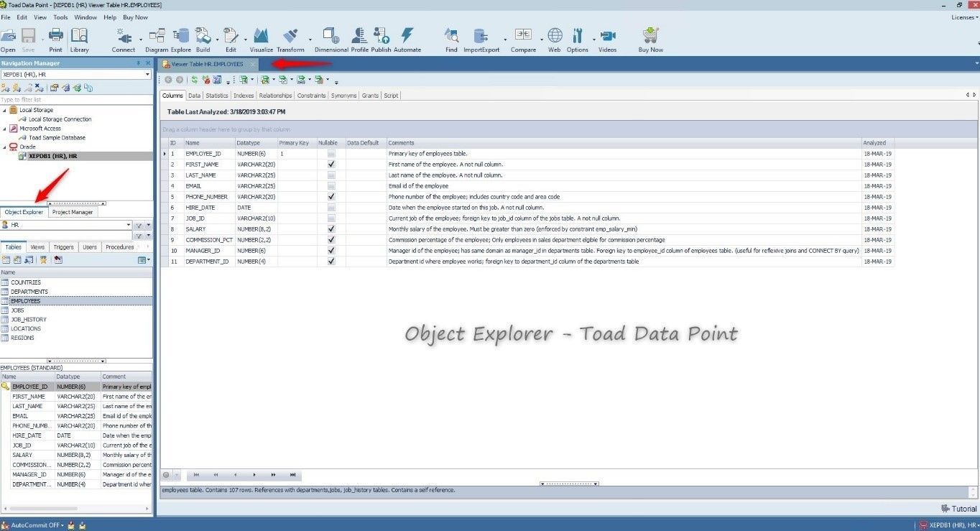980x531 pixels.
Task: Click the back arrow in viewer toolbar
Action: point(168,80)
